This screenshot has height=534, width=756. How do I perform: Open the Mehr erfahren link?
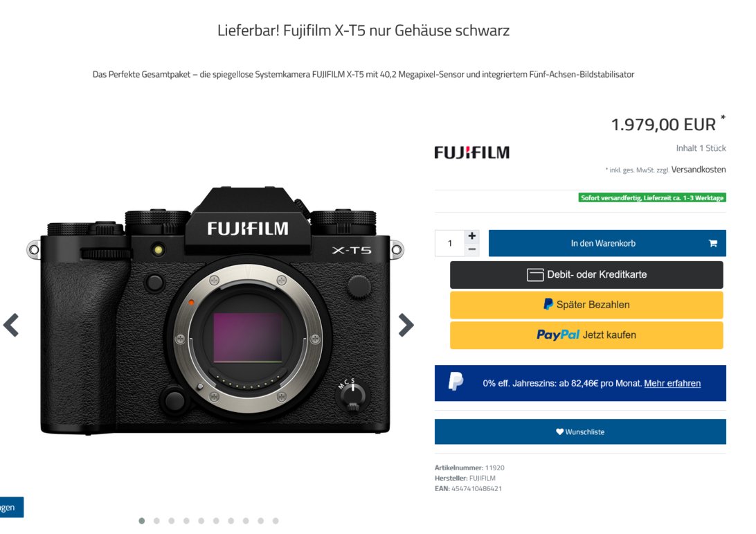coord(672,384)
